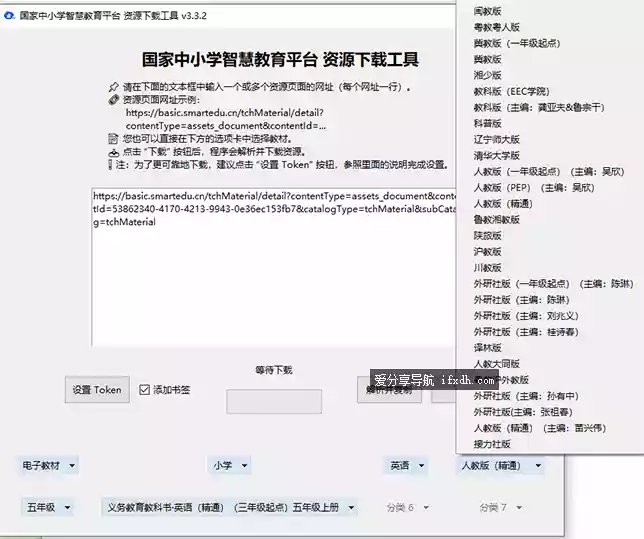The image size is (644, 539).
Task: Choose 人教大同版 in the edition list
Action: click(x=497, y=364)
